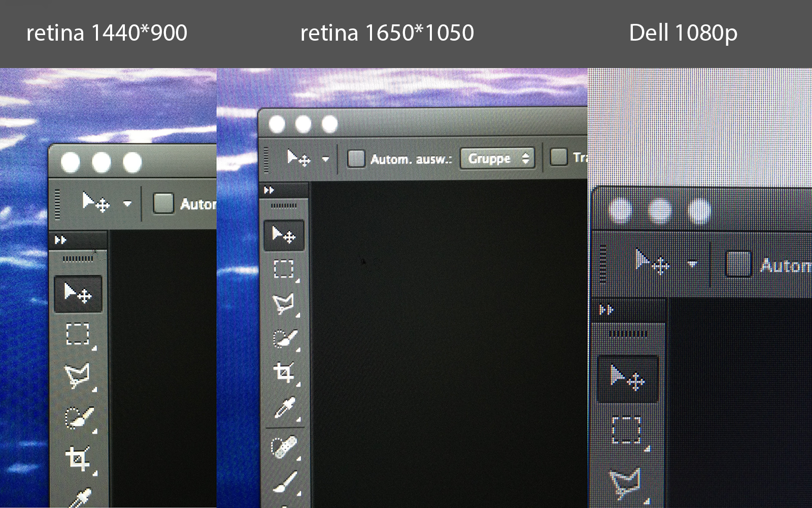Screen dimensions: 812x508
Task: Choose Crop tool in retina 1650*1050 panel
Action: (x=284, y=372)
